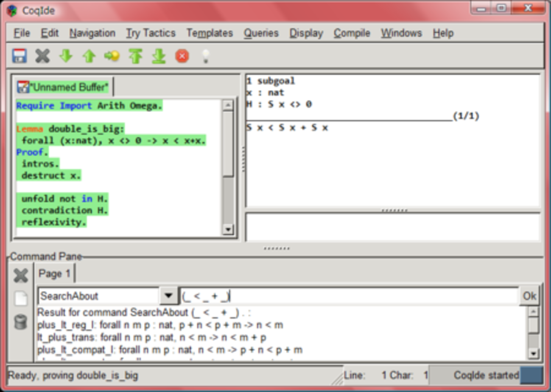Expand the SearchAbout command dropdown arrow
The image size is (551, 392).
169,296
